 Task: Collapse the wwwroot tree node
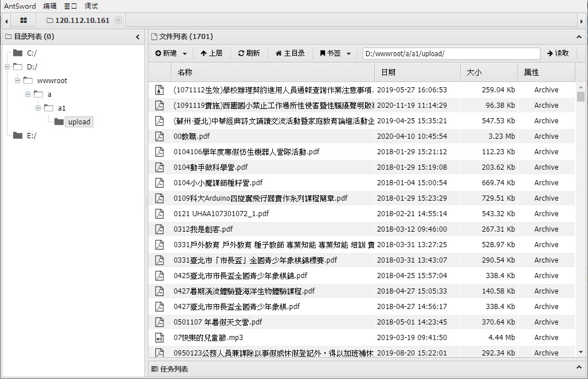[x=17, y=80]
